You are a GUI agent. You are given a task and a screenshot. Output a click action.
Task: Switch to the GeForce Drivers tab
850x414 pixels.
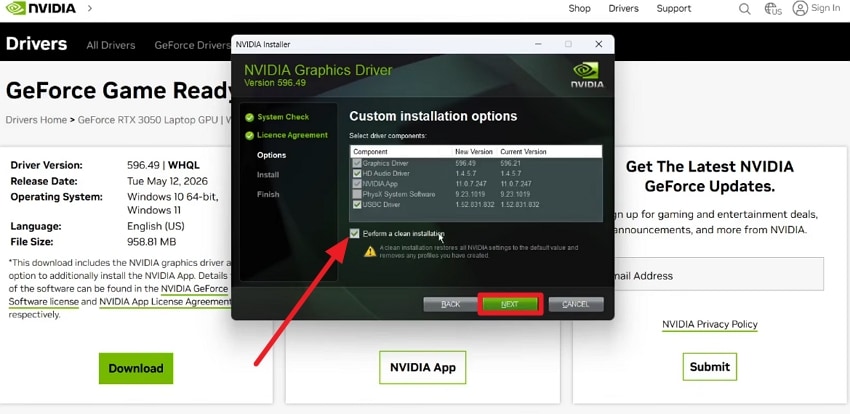192,46
